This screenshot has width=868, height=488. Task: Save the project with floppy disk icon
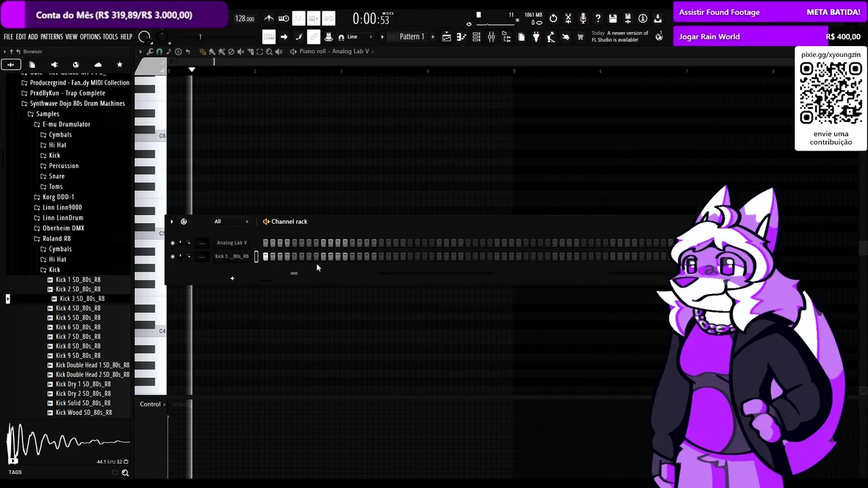tap(613, 18)
